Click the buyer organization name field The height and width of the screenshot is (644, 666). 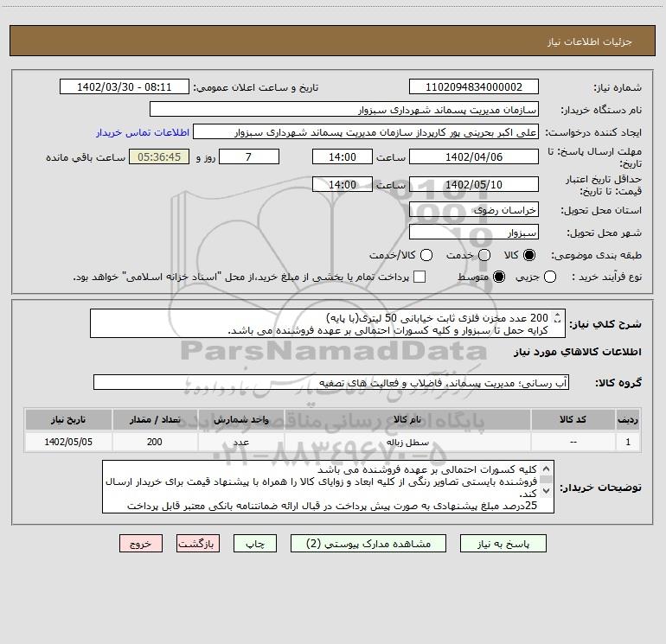(x=344, y=110)
